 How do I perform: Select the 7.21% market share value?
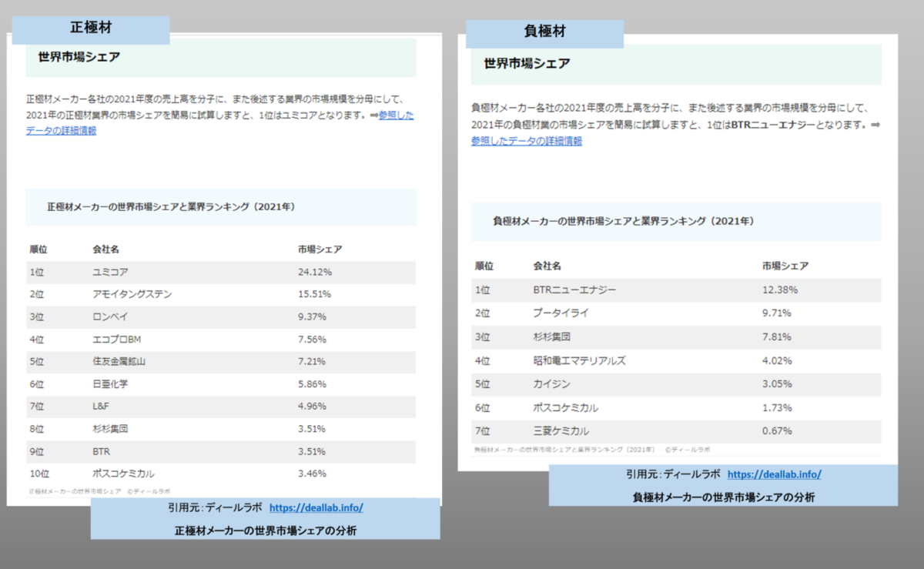point(313,361)
